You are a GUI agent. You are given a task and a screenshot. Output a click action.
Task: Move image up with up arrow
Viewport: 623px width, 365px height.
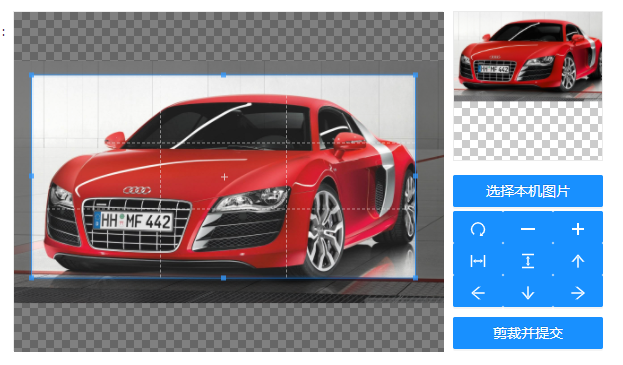578,261
